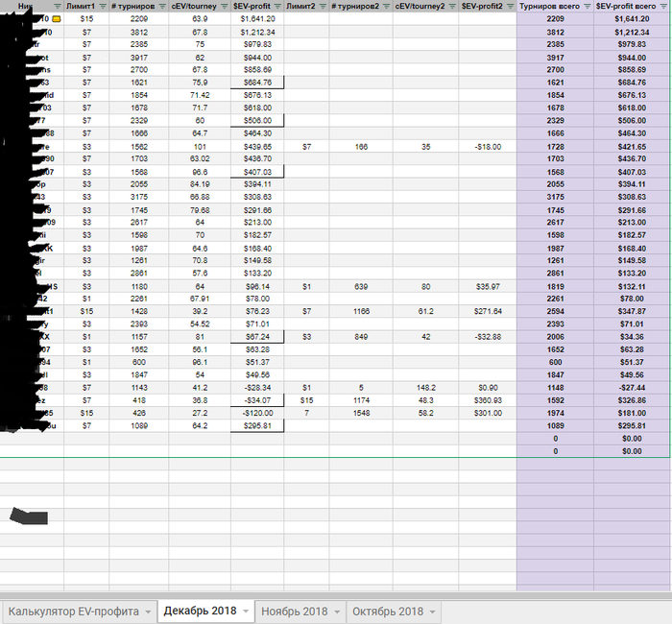Select $EV-profit cell showing -$120.00
The height and width of the screenshot is (624, 672).
pos(257,413)
